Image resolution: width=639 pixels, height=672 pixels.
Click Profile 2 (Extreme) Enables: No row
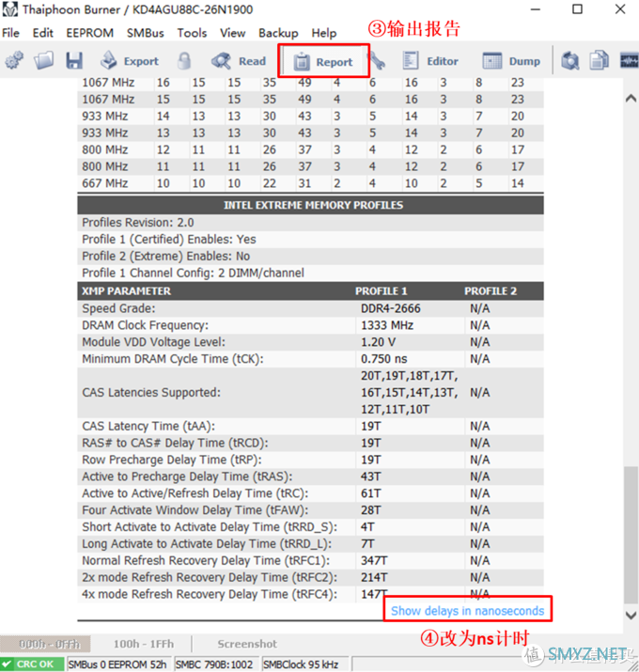(311, 256)
